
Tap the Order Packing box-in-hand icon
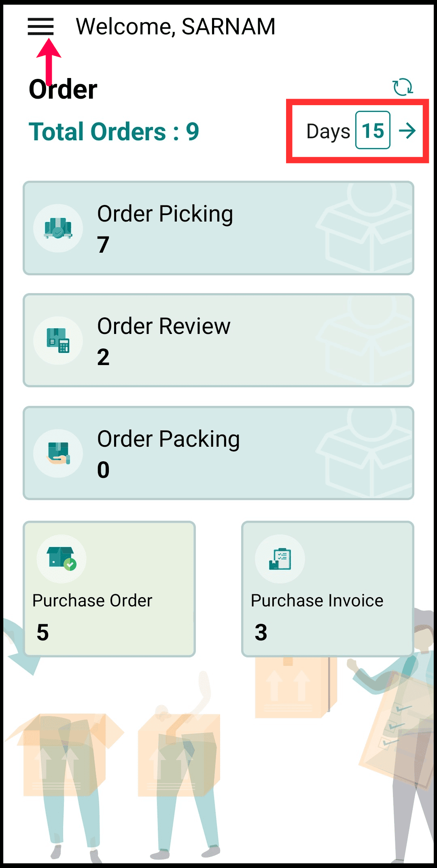[x=58, y=453]
